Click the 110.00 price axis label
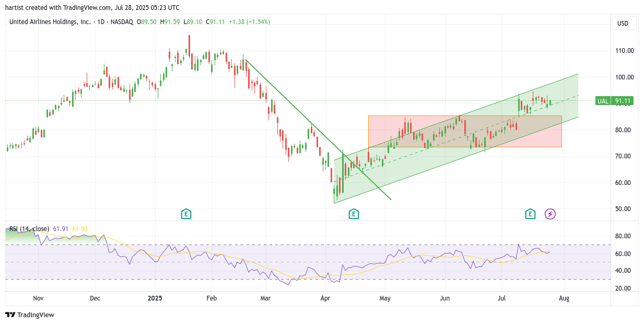The image size is (644, 324). pos(624,51)
